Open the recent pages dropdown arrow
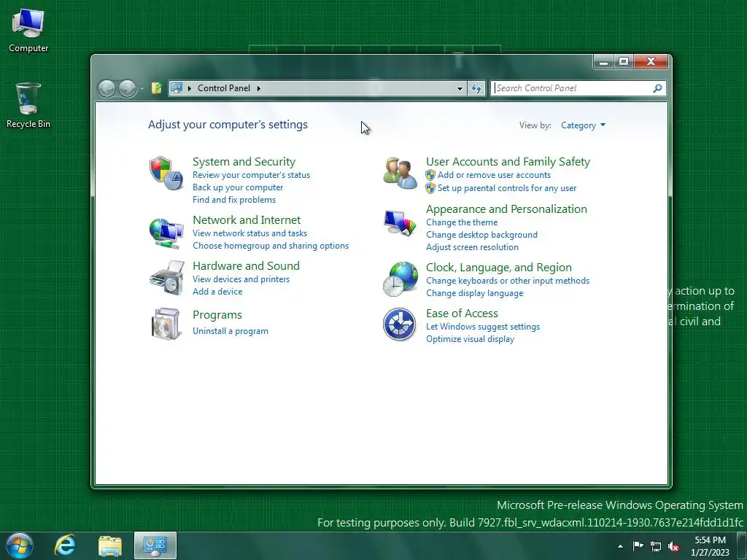This screenshot has width=747, height=560. pyautogui.click(x=142, y=89)
